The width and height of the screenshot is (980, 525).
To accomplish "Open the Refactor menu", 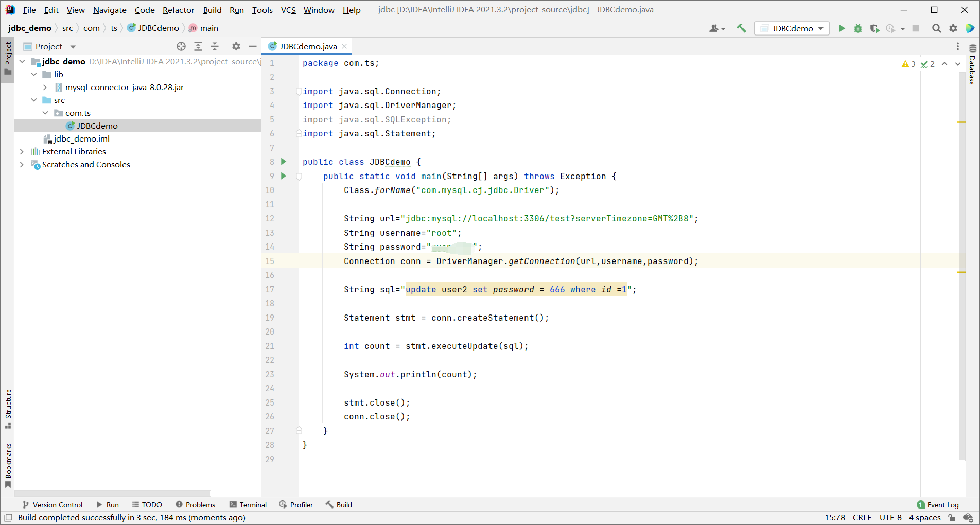I will (x=179, y=10).
